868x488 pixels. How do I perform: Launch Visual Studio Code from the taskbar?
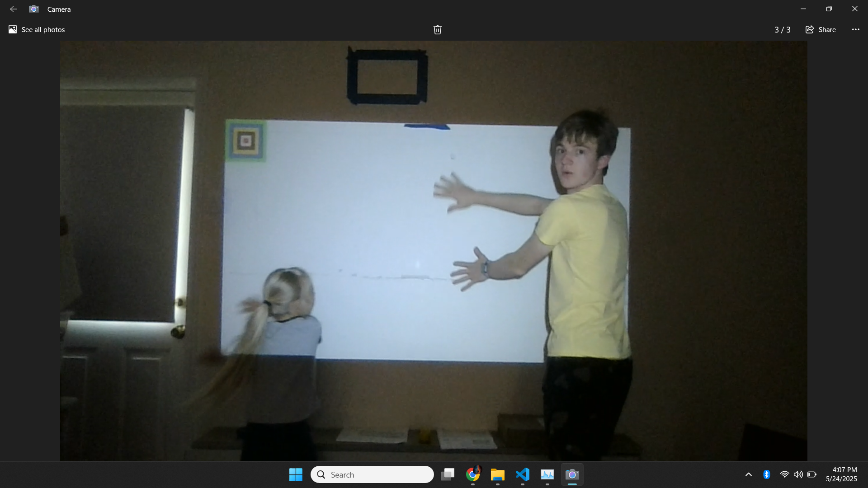point(522,474)
